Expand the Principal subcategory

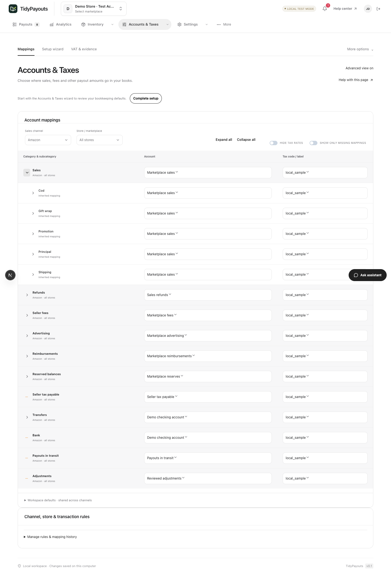point(33,254)
